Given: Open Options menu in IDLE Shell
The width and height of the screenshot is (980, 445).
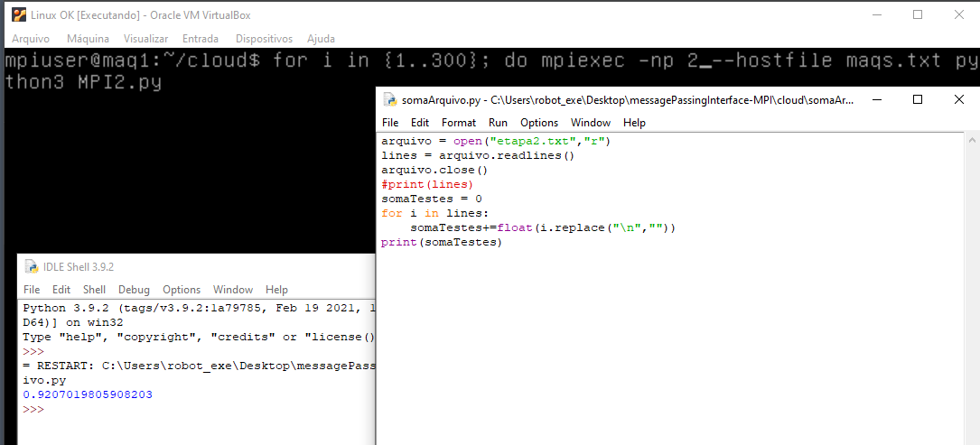Looking at the screenshot, I should coord(182,290).
